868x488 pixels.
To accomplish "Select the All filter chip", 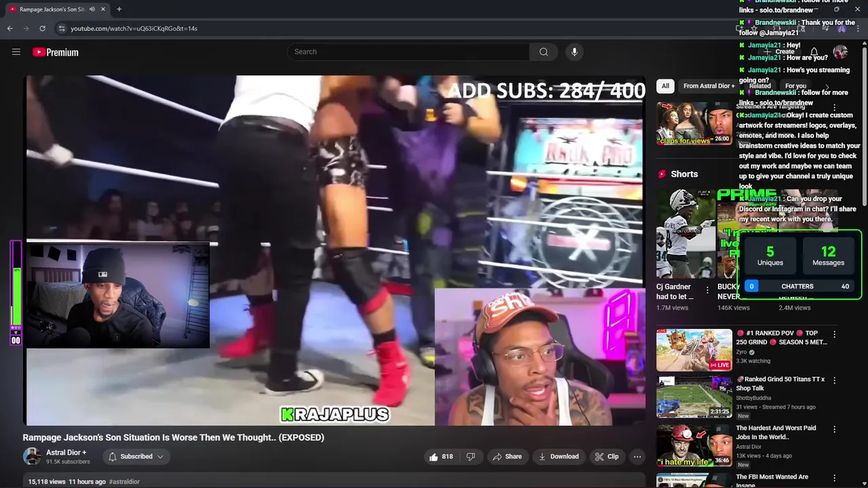I will click(x=665, y=86).
